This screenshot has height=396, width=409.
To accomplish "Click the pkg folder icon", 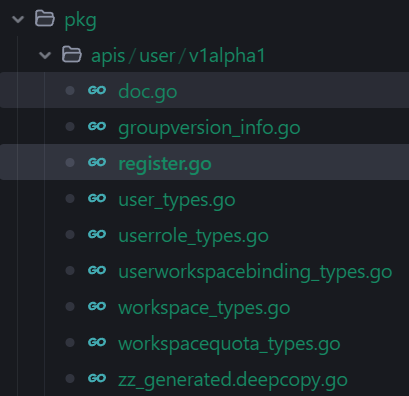I will coord(45,18).
